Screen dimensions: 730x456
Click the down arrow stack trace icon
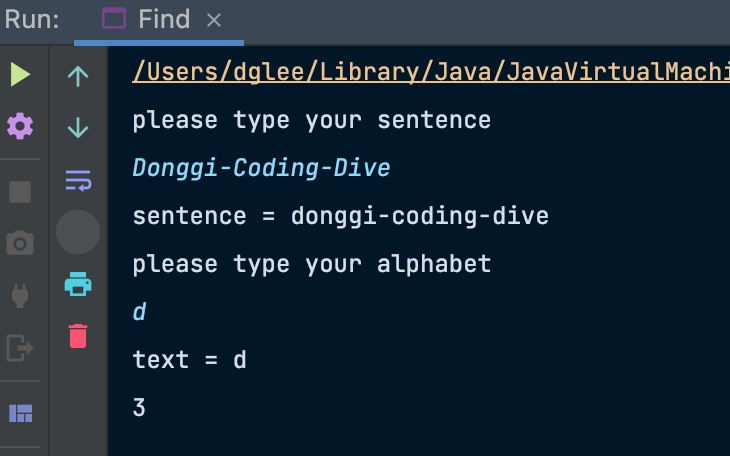78,127
